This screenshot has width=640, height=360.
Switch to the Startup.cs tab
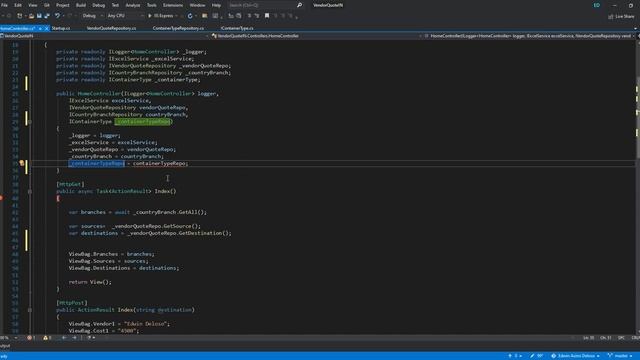coord(61,28)
